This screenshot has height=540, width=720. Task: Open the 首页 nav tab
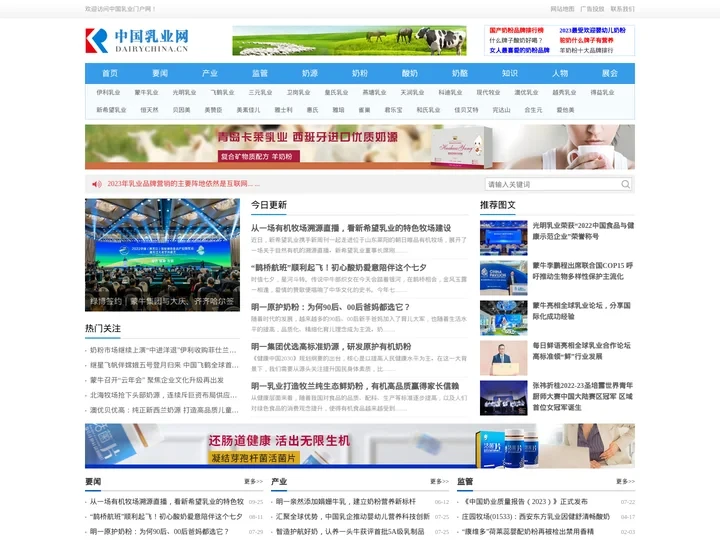(110, 73)
